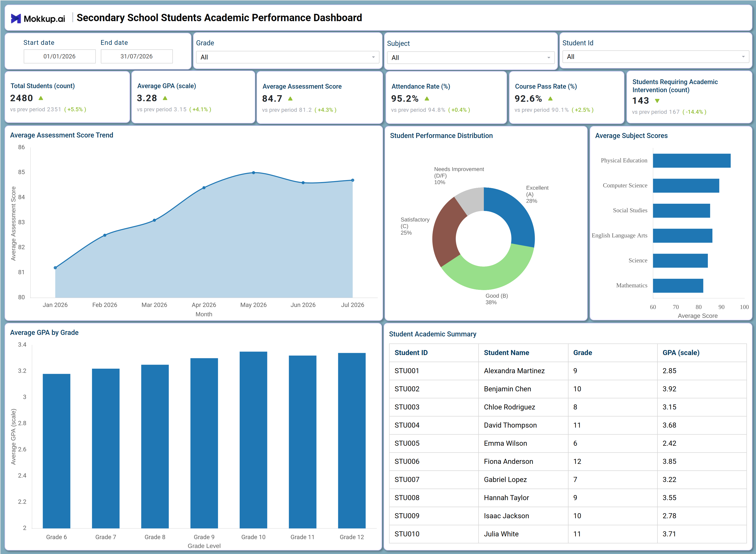Image resolution: width=756 pixels, height=554 pixels.
Task: Click the STU007 cell in summary table
Action: coord(434,479)
